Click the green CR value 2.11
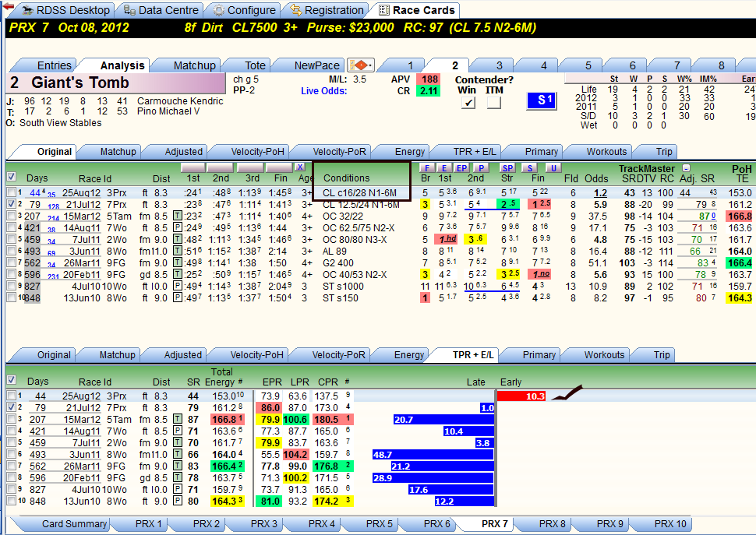The height and width of the screenshot is (535, 756). (x=428, y=91)
